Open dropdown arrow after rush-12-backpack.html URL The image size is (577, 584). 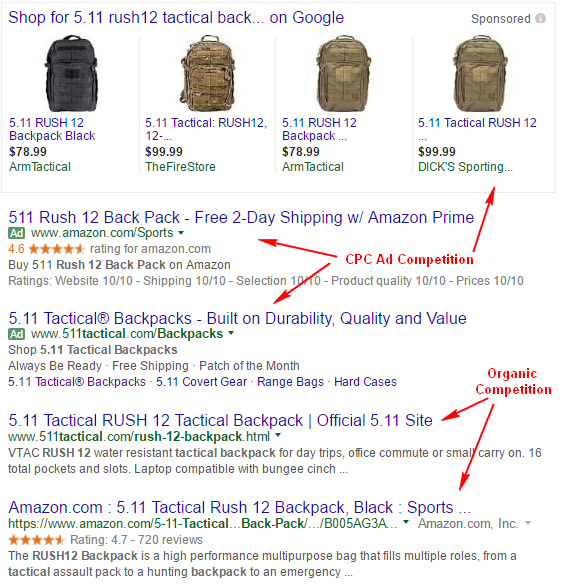click(278, 435)
